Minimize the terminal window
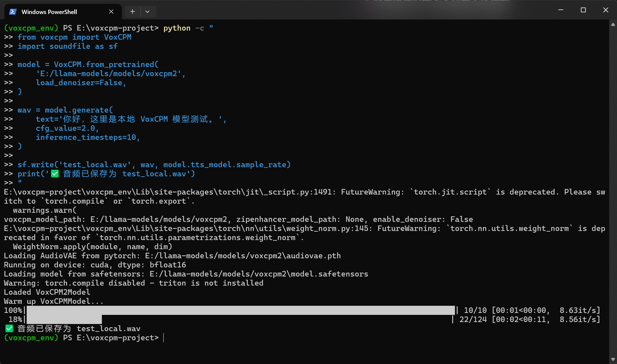This screenshot has height=364, width=617. 561,10
